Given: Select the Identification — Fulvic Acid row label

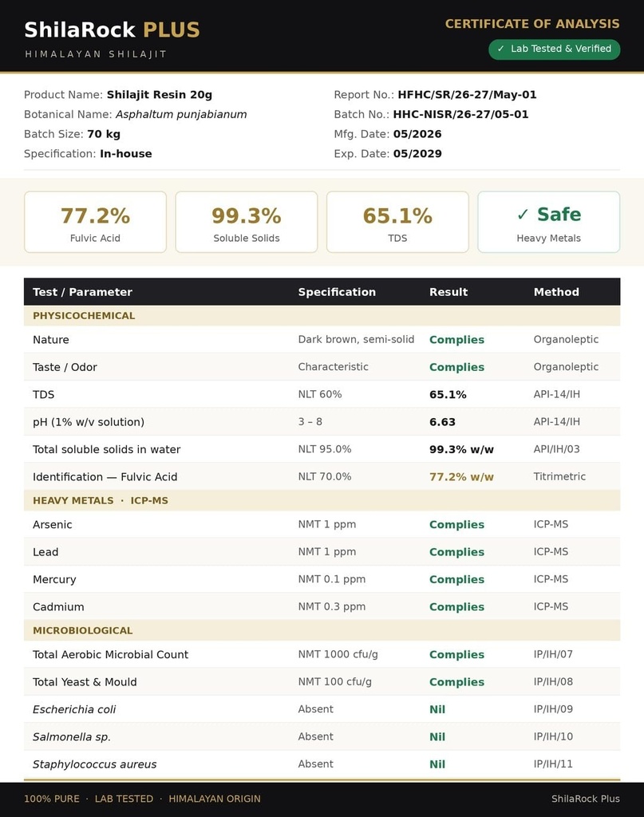Looking at the screenshot, I should 105,477.
